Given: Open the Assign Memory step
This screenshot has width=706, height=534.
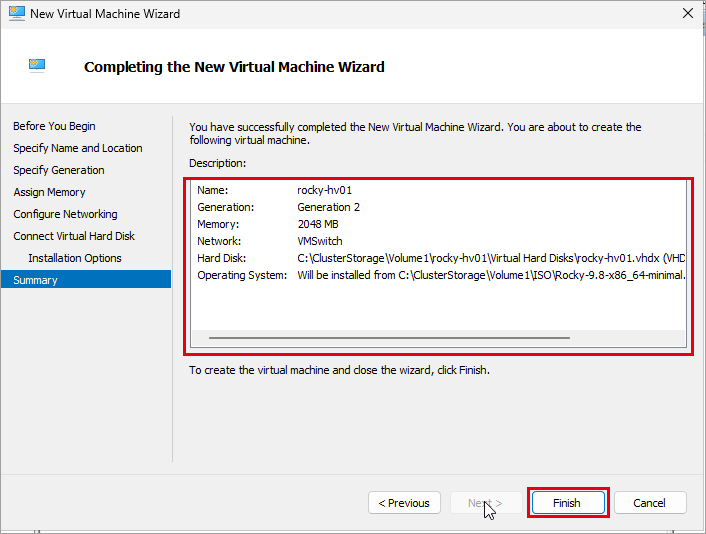Looking at the screenshot, I should click(x=49, y=192).
